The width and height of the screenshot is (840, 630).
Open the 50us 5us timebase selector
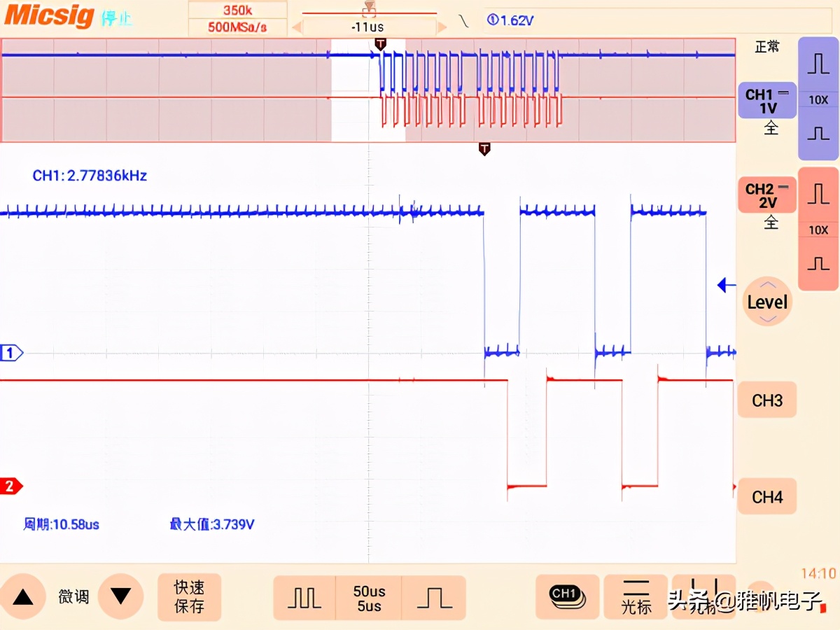click(x=369, y=598)
